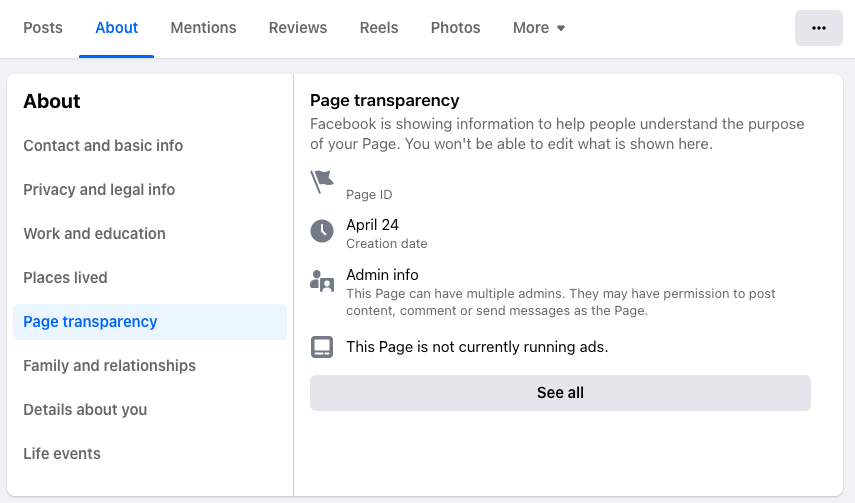Screen dimensions: 855x503
Task: Select the About tab
Action: pos(117,28)
